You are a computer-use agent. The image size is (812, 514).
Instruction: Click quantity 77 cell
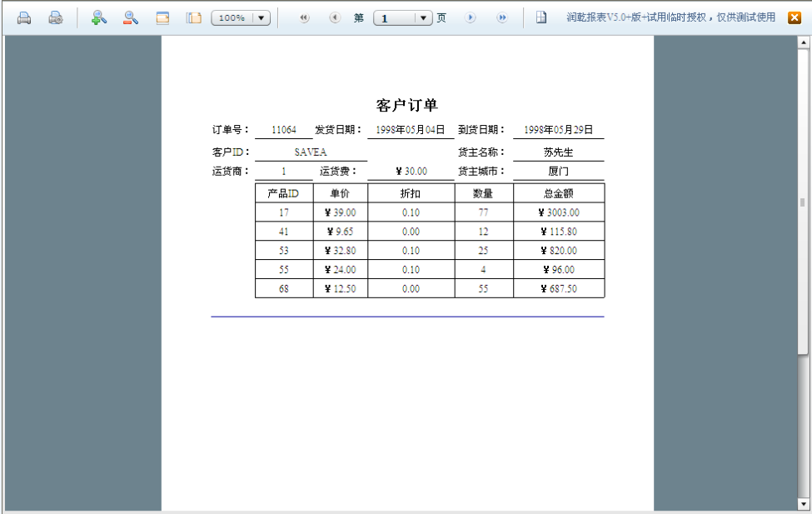pyautogui.click(x=484, y=212)
